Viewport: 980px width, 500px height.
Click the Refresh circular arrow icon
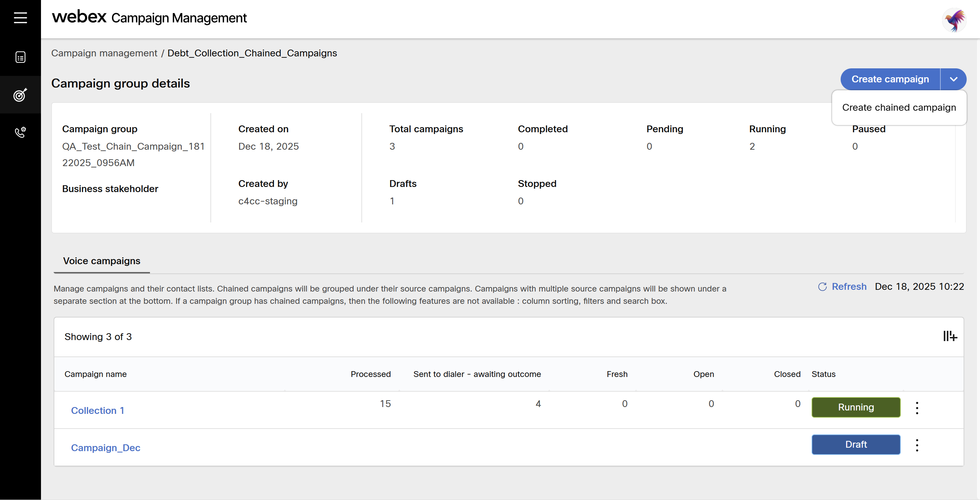[822, 286]
